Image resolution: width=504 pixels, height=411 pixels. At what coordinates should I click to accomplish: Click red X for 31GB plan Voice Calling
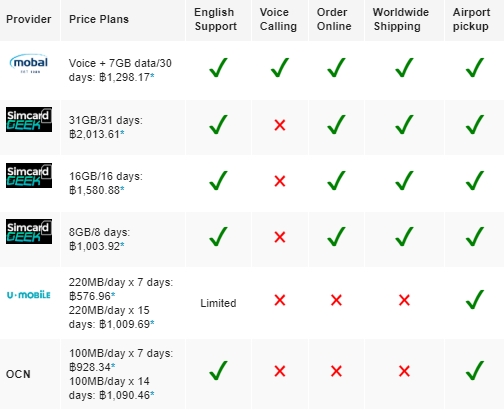[280, 125]
